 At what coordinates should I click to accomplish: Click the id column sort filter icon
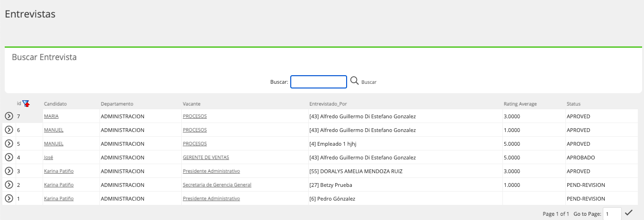(26, 104)
